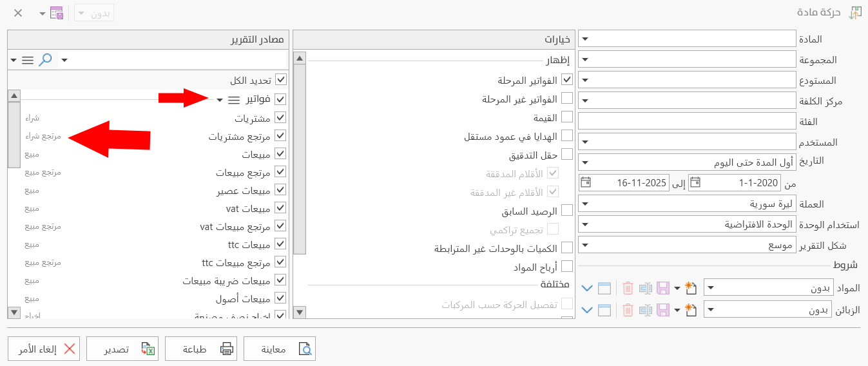868x366 pixels.
Task: Open the report sources search field dropdown arrow
Action: click(x=64, y=60)
